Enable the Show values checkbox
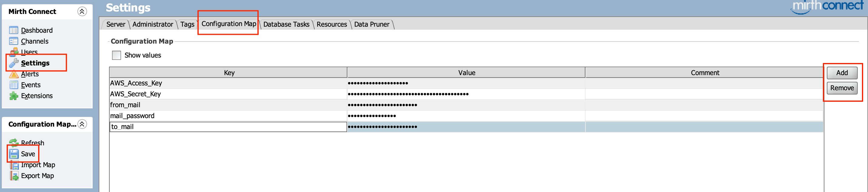 pos(116,55)
